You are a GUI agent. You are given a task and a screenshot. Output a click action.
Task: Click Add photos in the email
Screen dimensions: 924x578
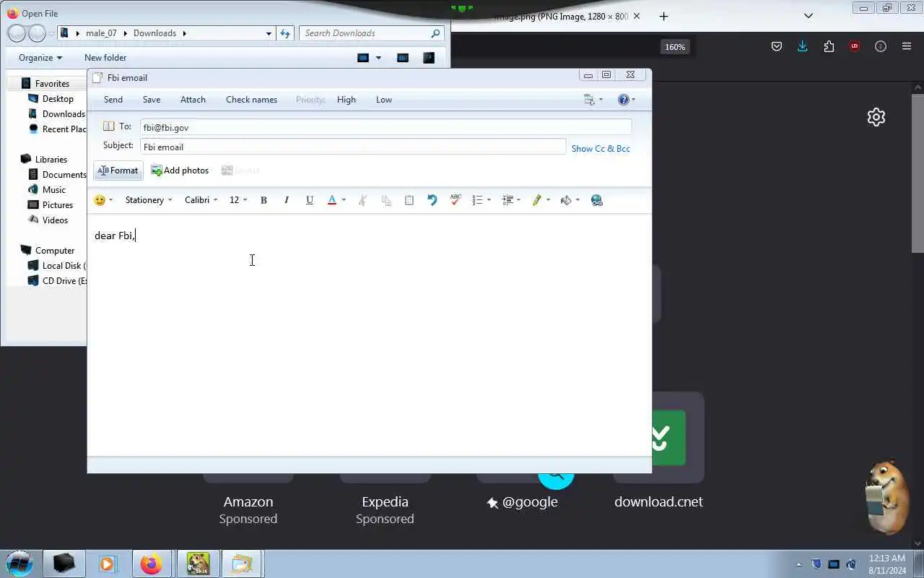pyautogui.click(x=180, y=171)
